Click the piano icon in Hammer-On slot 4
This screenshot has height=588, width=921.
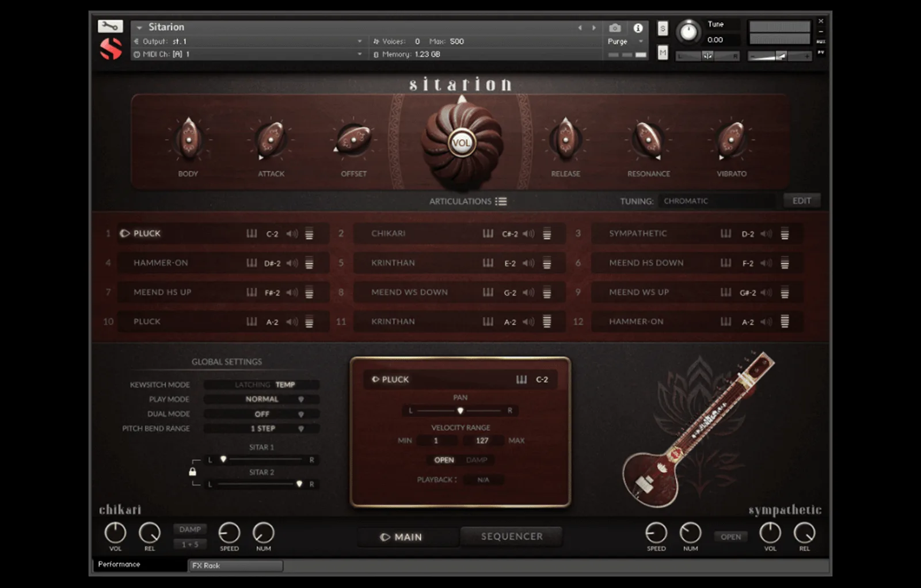click(252, 263)
